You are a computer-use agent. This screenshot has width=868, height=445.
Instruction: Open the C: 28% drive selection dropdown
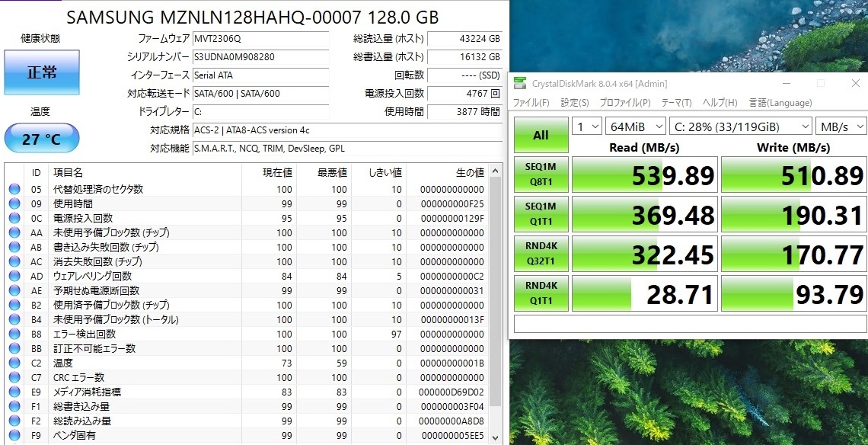tap(740, 126)
